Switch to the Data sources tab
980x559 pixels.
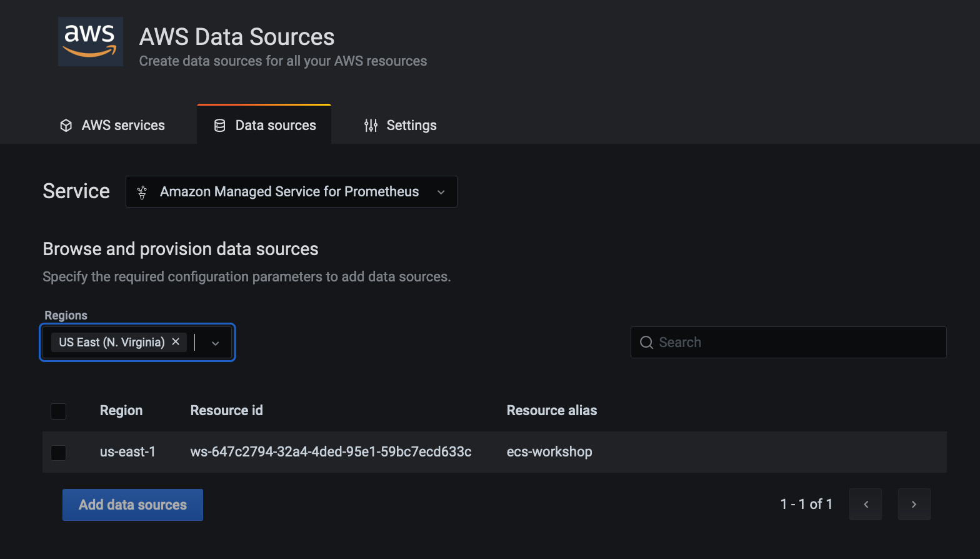(264, 125)
